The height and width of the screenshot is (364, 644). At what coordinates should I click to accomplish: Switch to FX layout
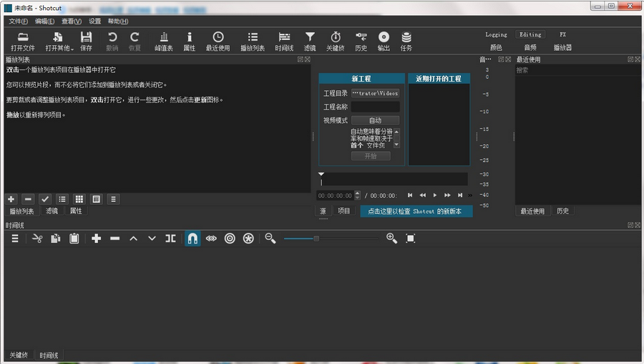[562, 34]
